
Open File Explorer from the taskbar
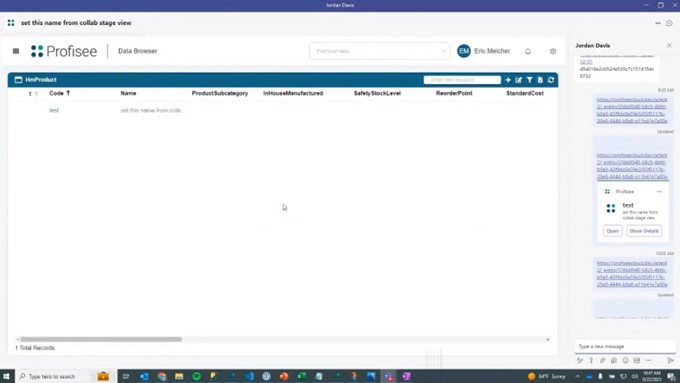click(179, 376)
